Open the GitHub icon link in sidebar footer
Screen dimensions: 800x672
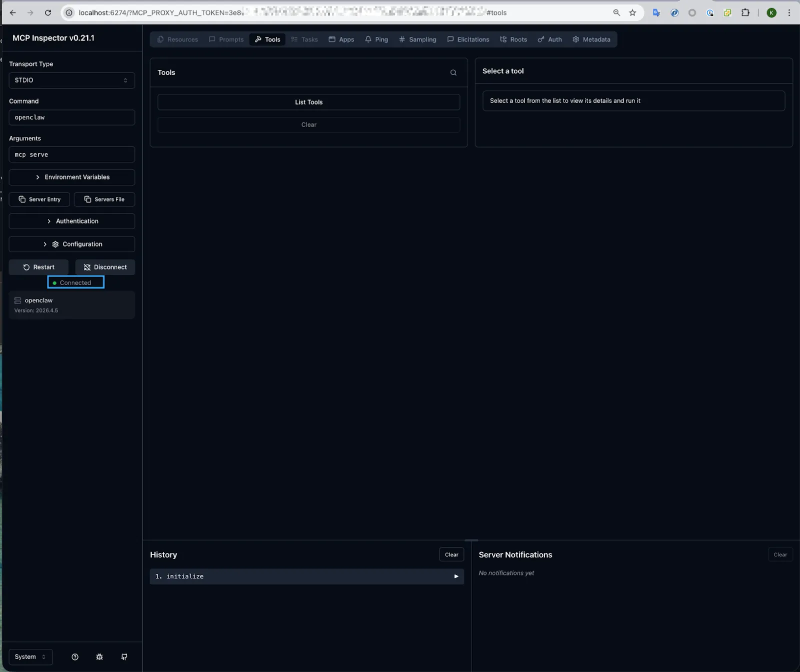click(x=124, y=657)
